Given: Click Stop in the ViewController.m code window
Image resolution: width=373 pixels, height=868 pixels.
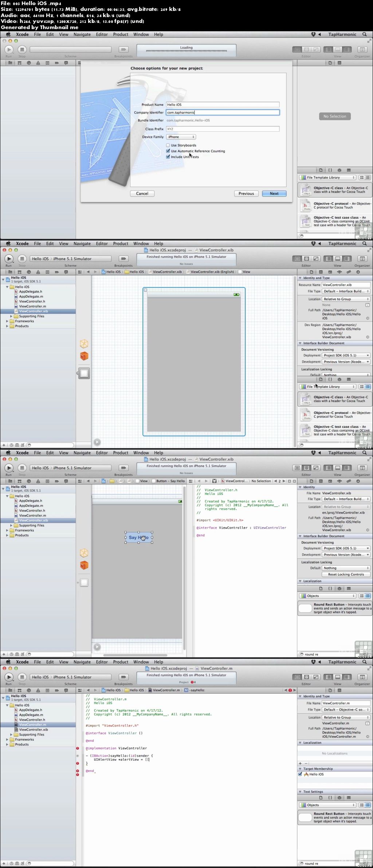Looking at the screenshot, I should (22, 677).
